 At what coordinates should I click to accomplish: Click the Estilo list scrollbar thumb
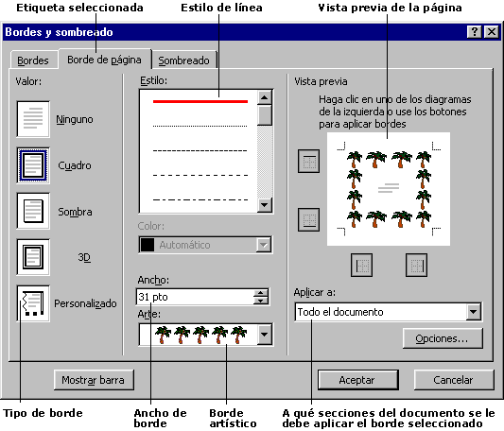point(265,115)
